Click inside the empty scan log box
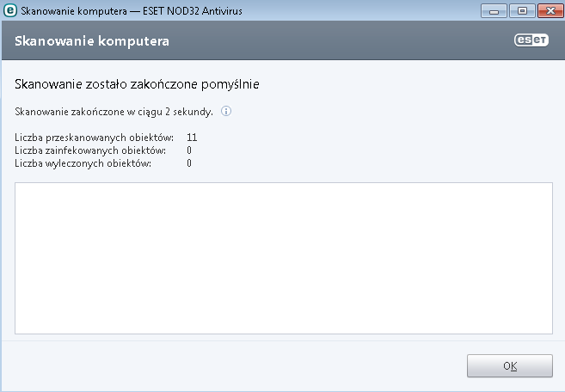 point(284,258)
